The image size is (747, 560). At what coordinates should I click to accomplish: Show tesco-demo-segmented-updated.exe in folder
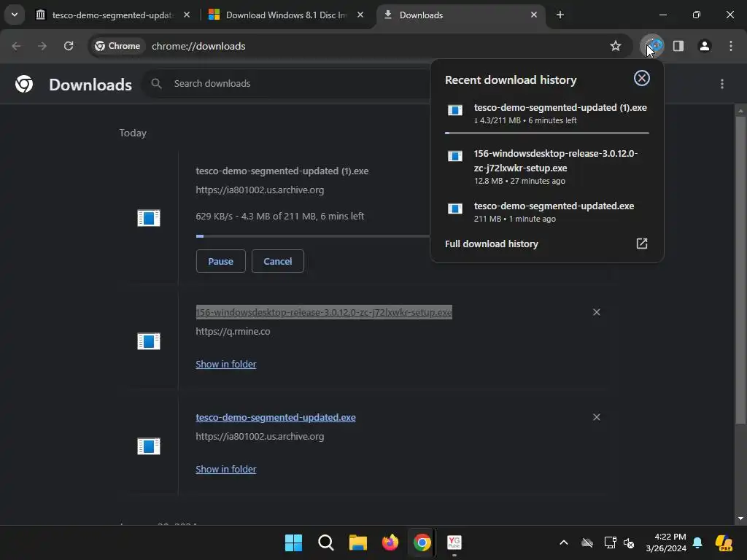(x=226, y=469)
